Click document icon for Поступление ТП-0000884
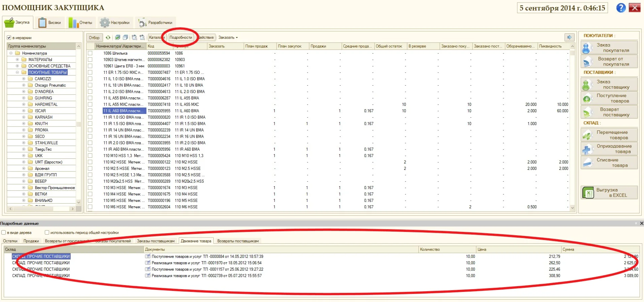 [147, 256]
